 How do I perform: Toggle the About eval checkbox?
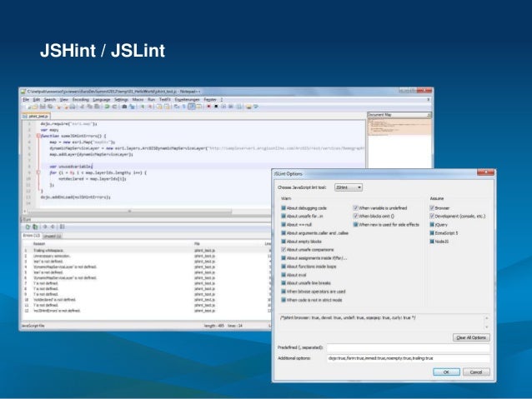tap(284, 275)
